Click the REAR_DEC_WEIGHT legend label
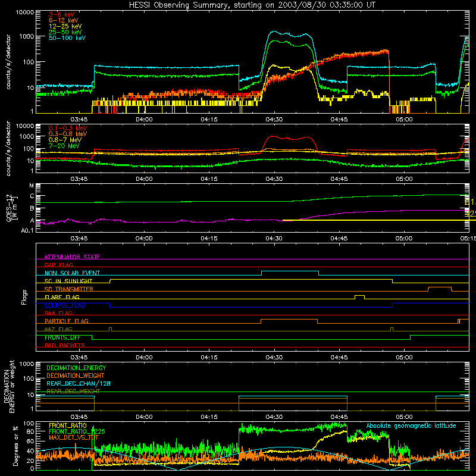 [x=73, y=391]
